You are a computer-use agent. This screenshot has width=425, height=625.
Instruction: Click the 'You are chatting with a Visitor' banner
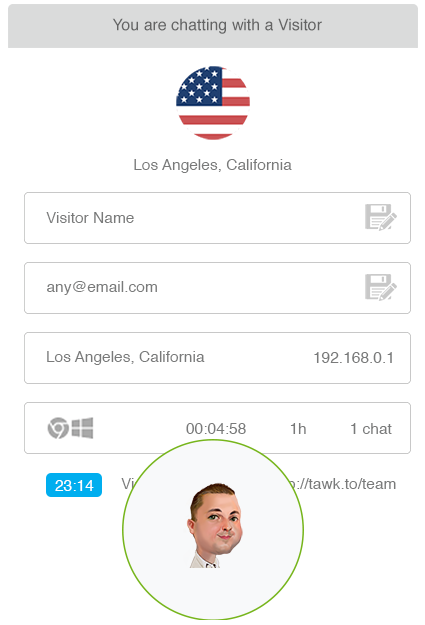[213, 26]
